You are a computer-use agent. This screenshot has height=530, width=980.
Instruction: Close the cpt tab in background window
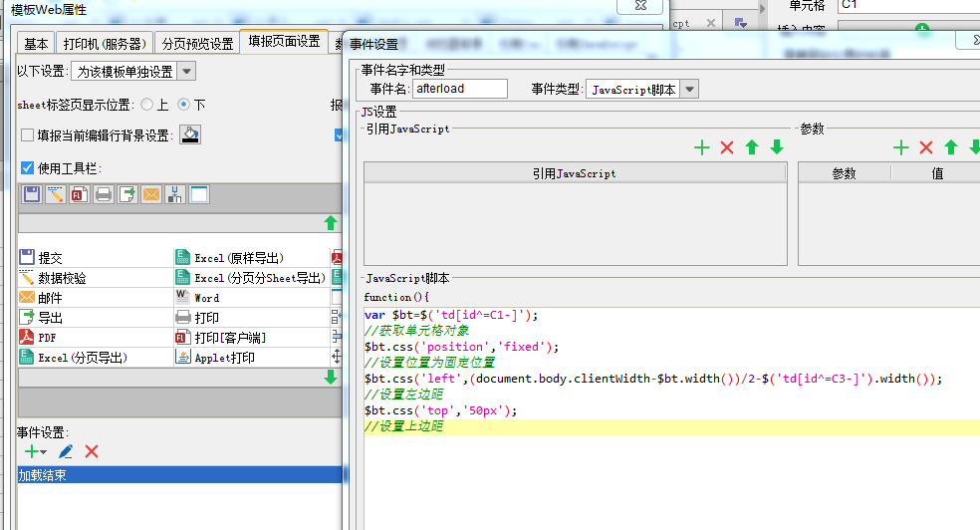pos(711,23)
